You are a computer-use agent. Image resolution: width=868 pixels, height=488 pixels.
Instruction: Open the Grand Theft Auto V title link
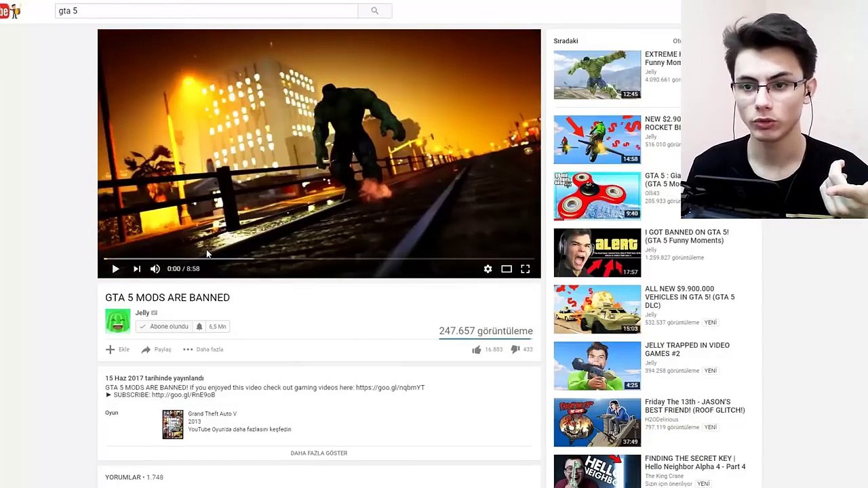[x=212, y=413]
